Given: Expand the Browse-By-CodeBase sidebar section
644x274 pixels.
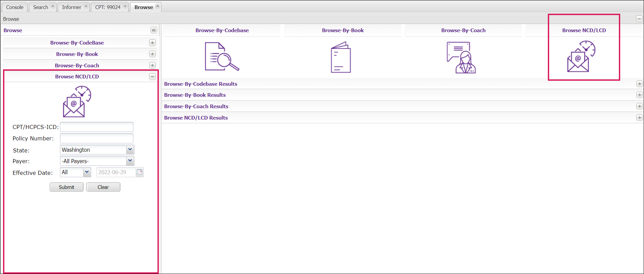Looking at the screenshot, I should click(152, 43).
